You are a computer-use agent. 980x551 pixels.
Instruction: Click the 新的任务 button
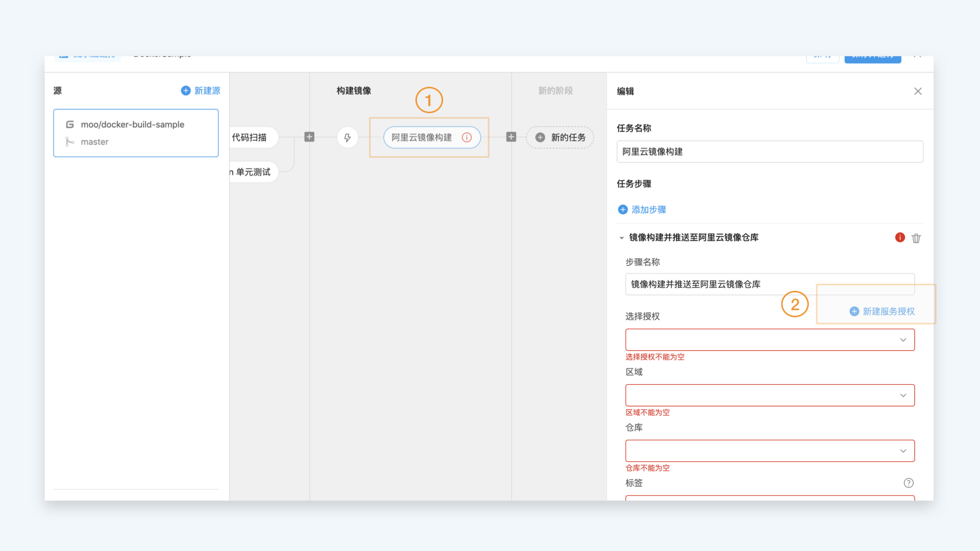tap(560, 137)
